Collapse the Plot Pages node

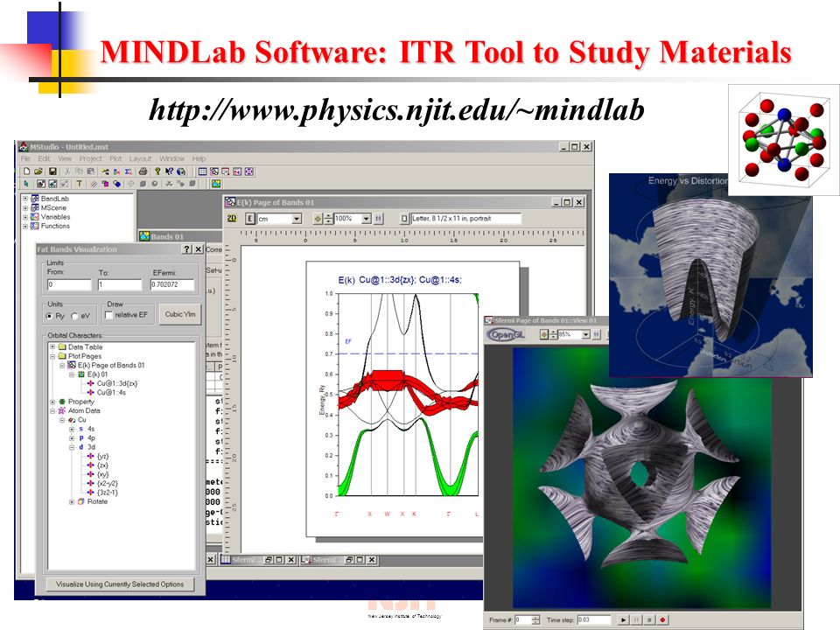click(x=52, y=356)
